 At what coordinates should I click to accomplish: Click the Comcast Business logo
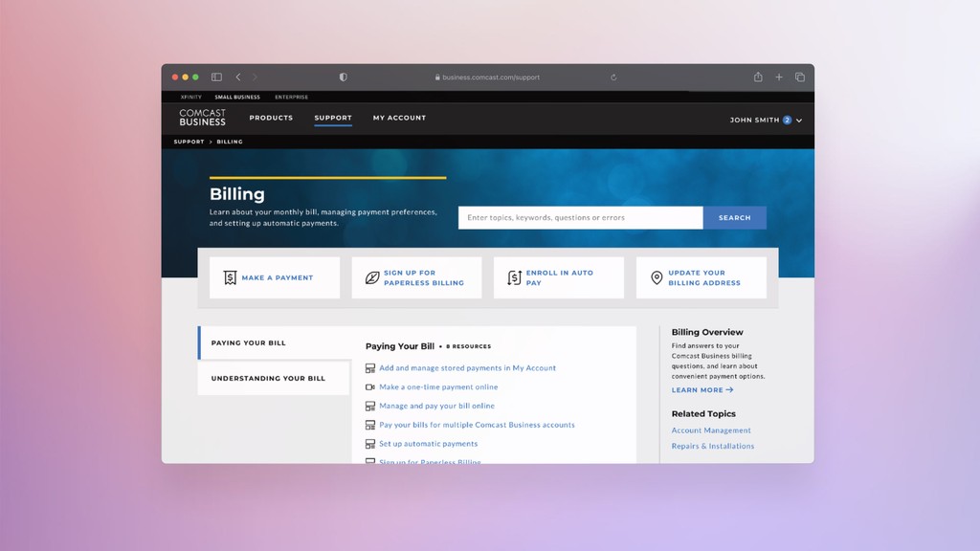click(x=203, y=118)
